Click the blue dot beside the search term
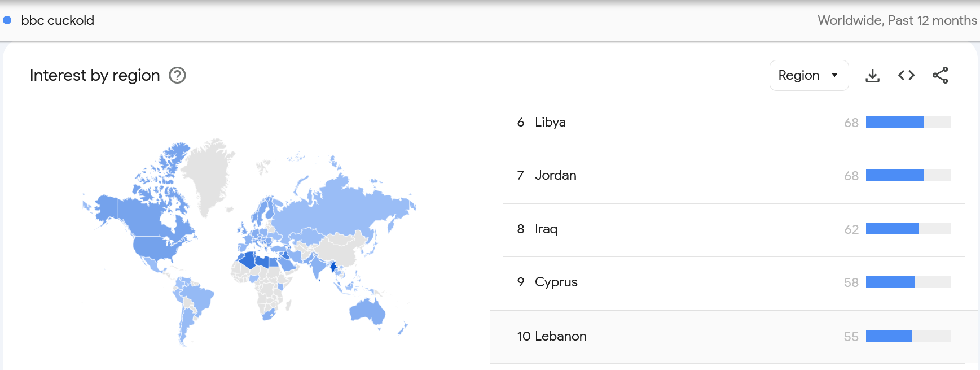This screenshot has height=370, width=980. click(7, 20)
